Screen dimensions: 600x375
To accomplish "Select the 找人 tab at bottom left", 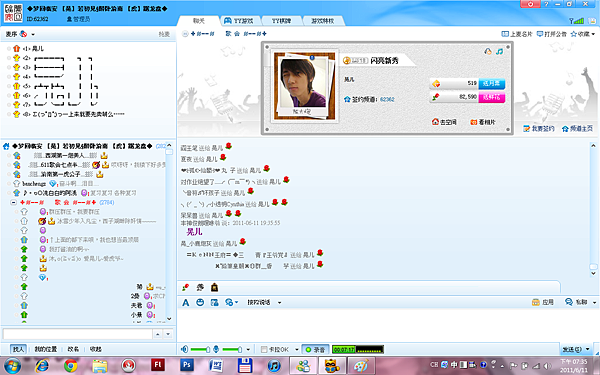I will pos(18,349).
